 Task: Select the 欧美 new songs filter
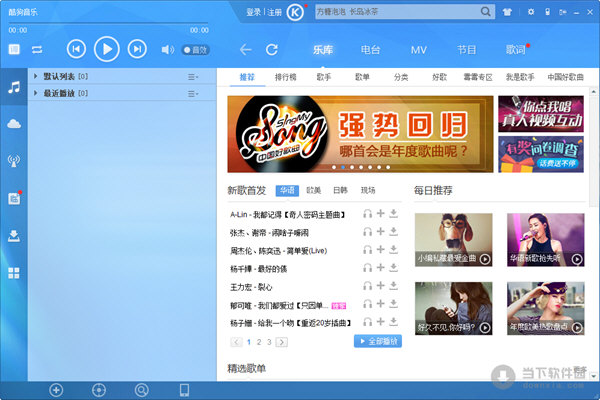tap(314, 190)
